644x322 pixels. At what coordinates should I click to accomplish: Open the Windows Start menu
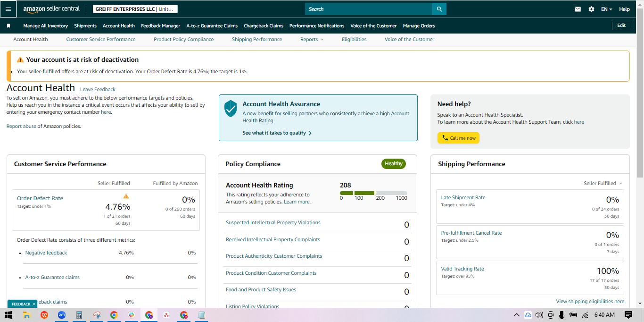[x=8, y=315]
